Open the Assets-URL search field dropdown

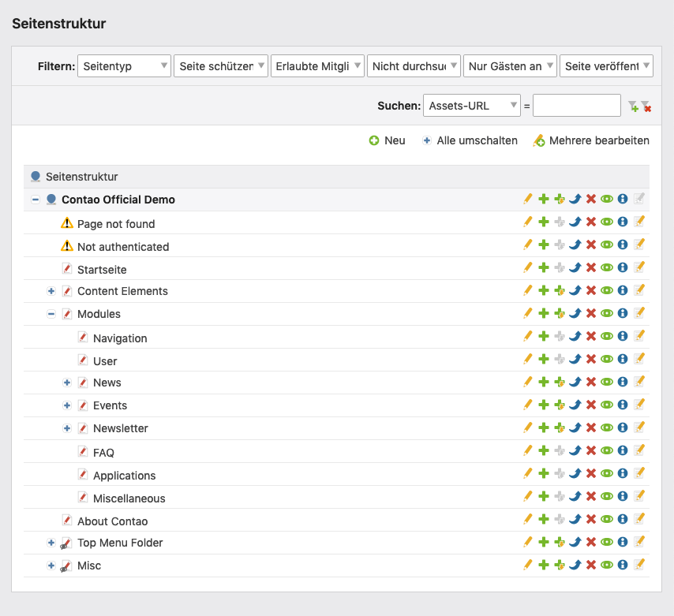(472, 106)
